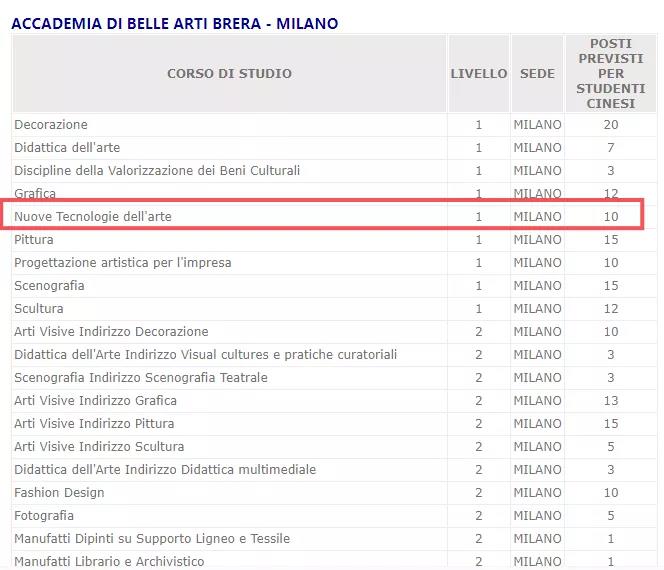Click Arti Visive Indirizzo Pittura

click(94, 423)
